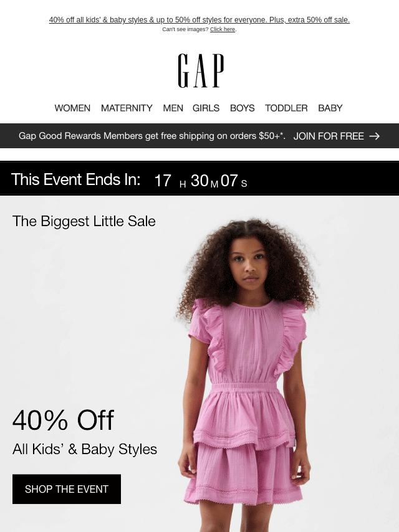Select the MEN navigation item
Image resolution: width=399 pixels, height=532 pixels.
point(173,108)
